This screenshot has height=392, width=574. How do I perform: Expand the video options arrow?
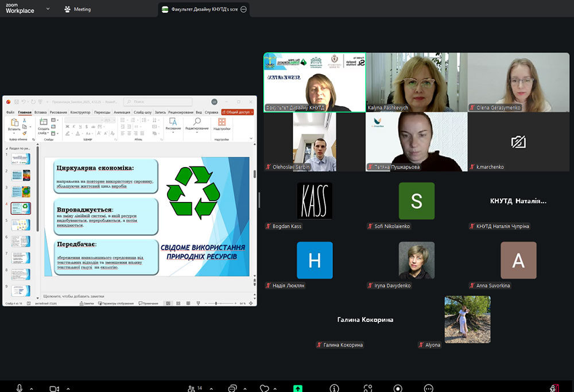click(68, 389)
